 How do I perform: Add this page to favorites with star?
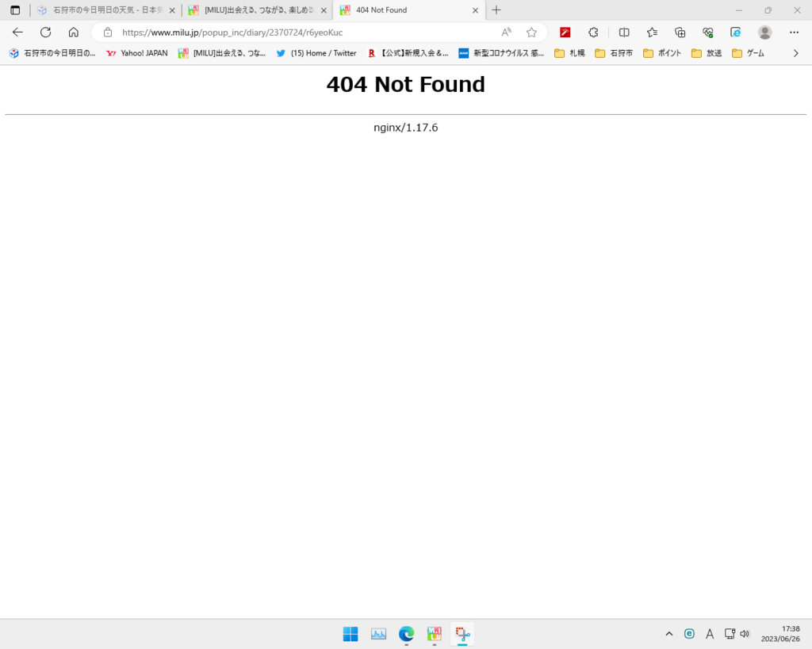click(x=531, y=32)
